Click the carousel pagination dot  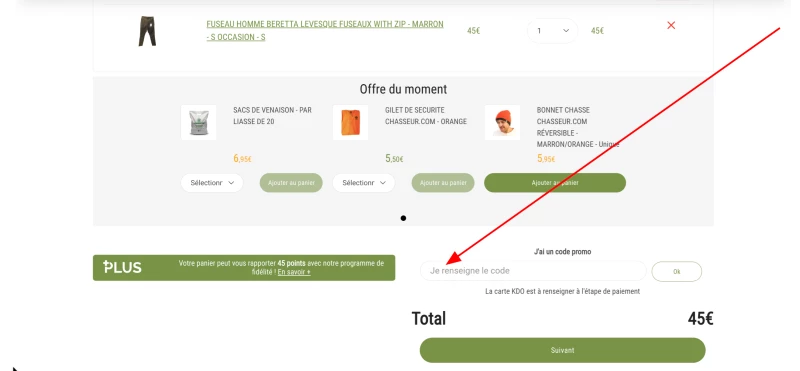tap(403, 218)
